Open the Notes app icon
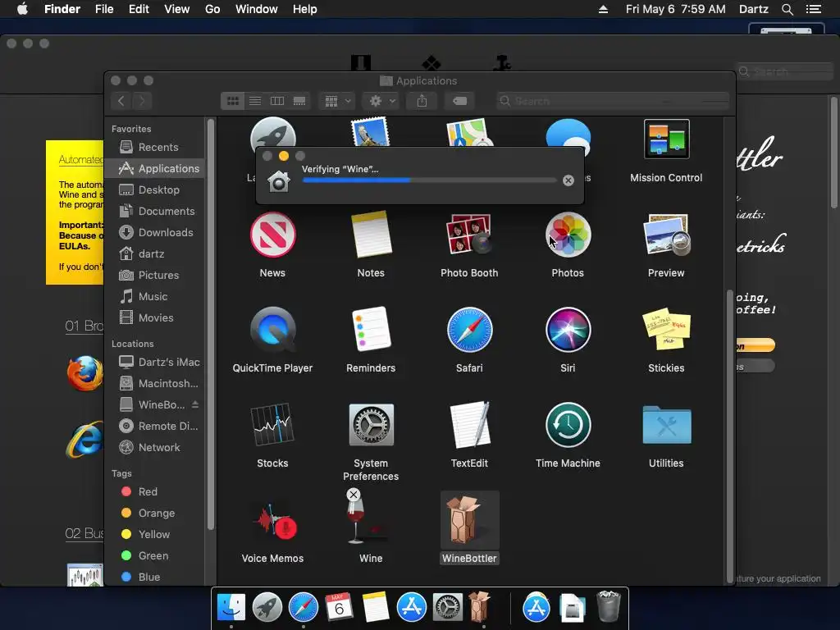The height and width of the screenshot is (630, 840). (371, 235)
